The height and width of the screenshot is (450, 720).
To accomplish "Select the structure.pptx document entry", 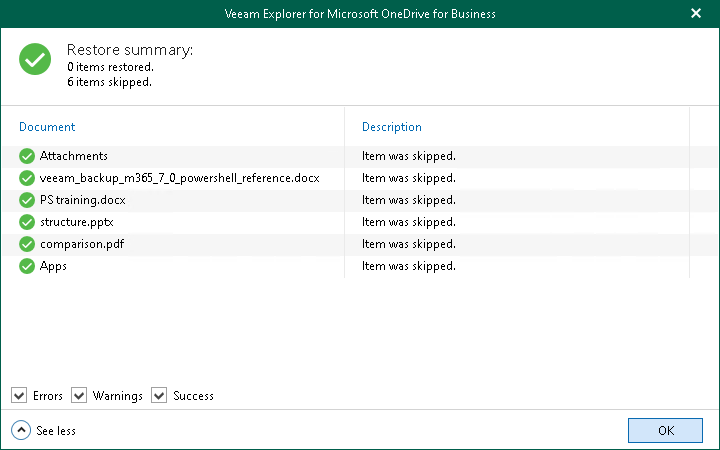I will tap(76, 222).
